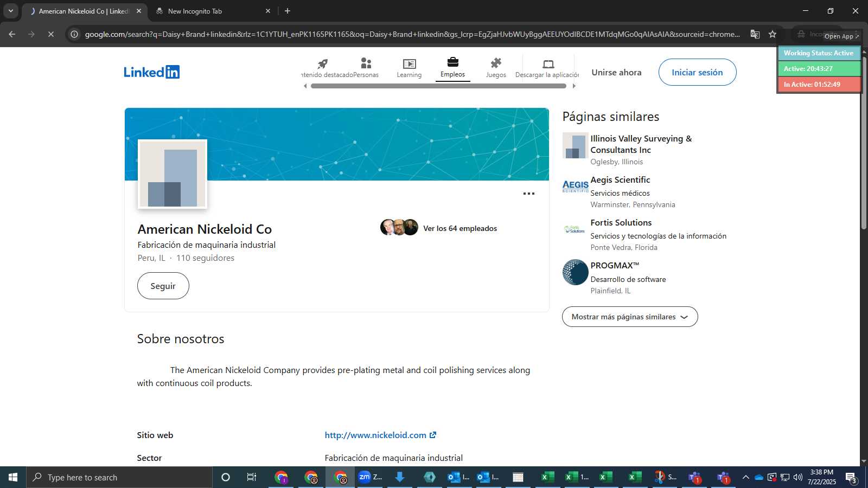Open the blue download arrow taskbar app

(400, 477)
